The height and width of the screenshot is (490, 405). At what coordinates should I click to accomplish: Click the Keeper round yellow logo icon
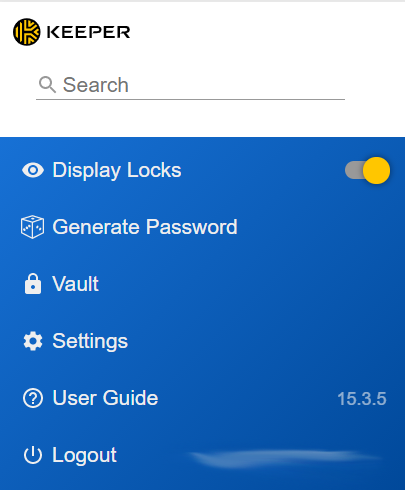click(x=27, y=32)
